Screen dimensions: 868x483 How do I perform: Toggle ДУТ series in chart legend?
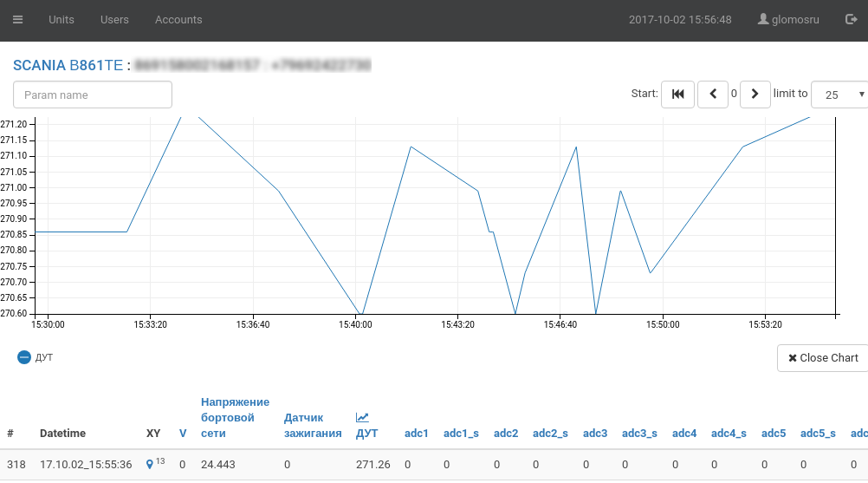[24, 357]
